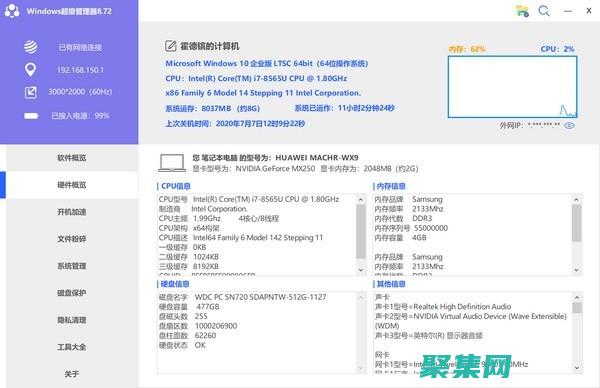The image size is (600, 388).
Task: Click the laptop model icon
Action: (172, 163)
